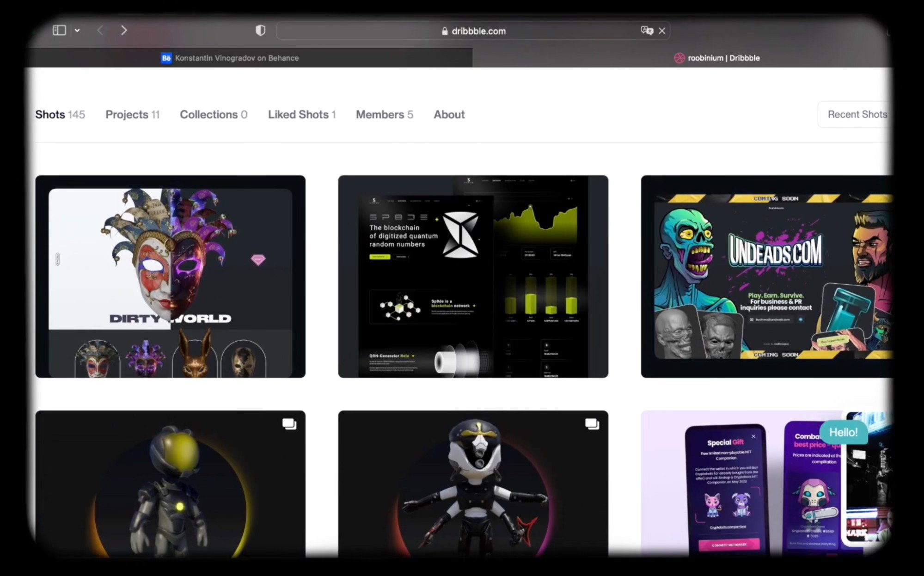The height and width of the screenshot is (576, 924).
Task: Go forward with the forward arrow
Action: click(124, 31)
